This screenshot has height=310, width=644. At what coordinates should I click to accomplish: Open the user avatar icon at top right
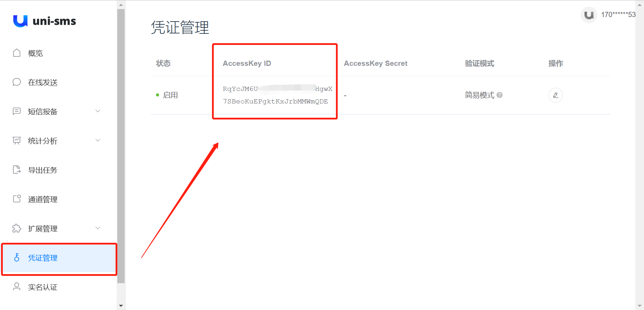tap(589, 15)
